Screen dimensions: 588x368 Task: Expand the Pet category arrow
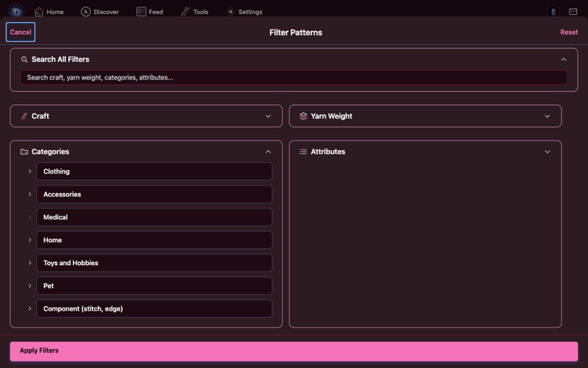tap(29, 286)
